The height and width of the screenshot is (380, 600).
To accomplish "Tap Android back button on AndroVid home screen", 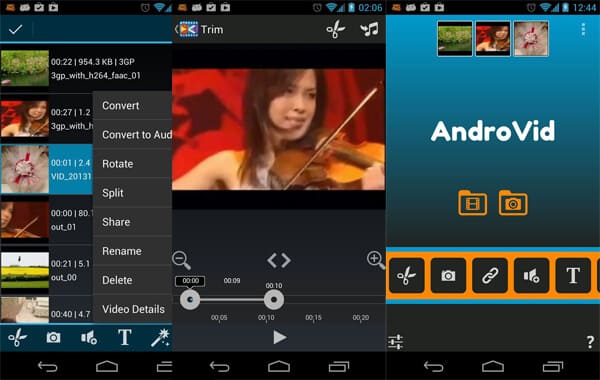I will pos(434,367).
